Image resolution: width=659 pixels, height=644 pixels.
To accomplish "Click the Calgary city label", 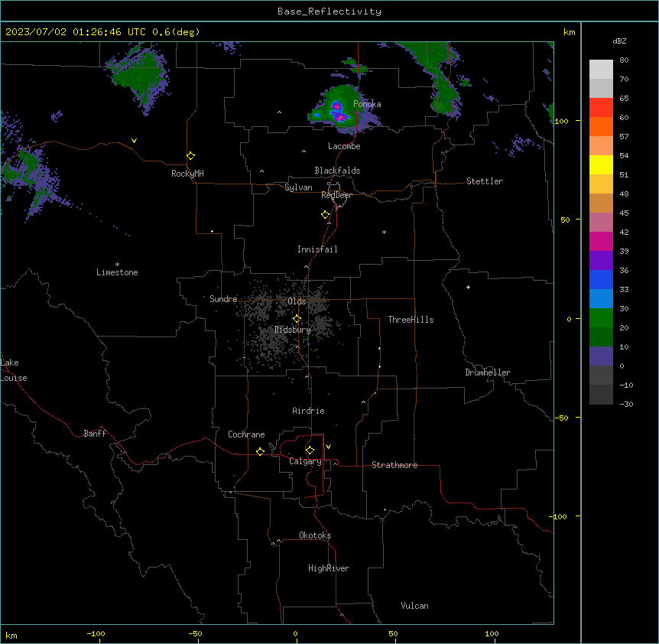I will click(x=305, y=461).
